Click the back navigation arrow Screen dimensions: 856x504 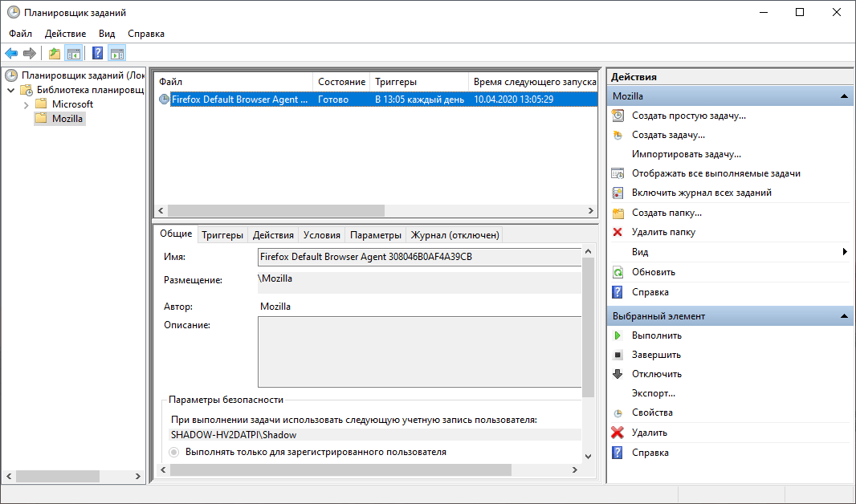pyautogui.click(x=11, y=53)
